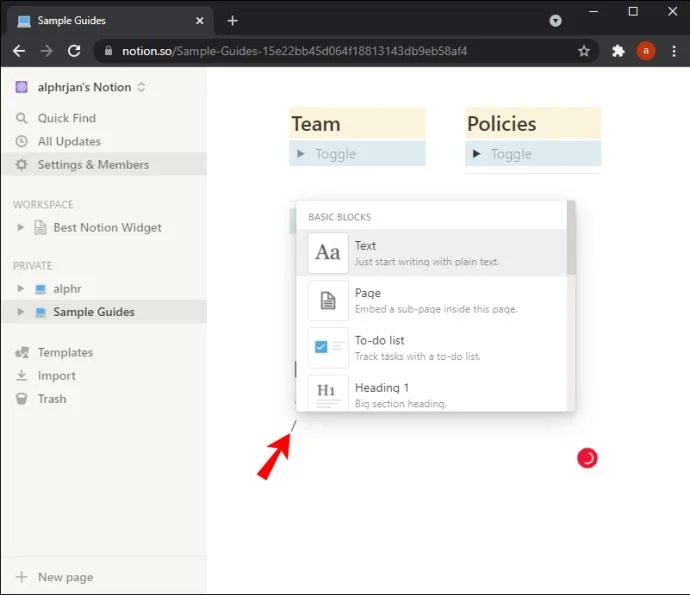Bookmark this page with the star icon
The width and height of the screenshot is (690, 595).
tap(584, 51)
